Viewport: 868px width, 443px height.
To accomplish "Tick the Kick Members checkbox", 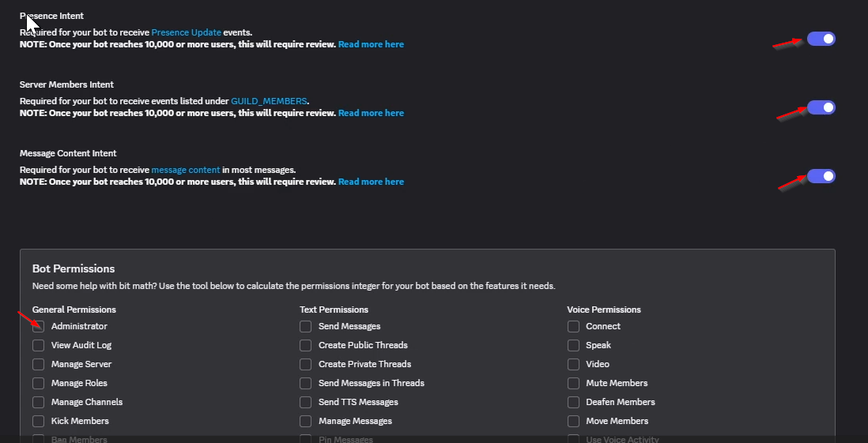I will pyautogui.click(x=38, y=421).
